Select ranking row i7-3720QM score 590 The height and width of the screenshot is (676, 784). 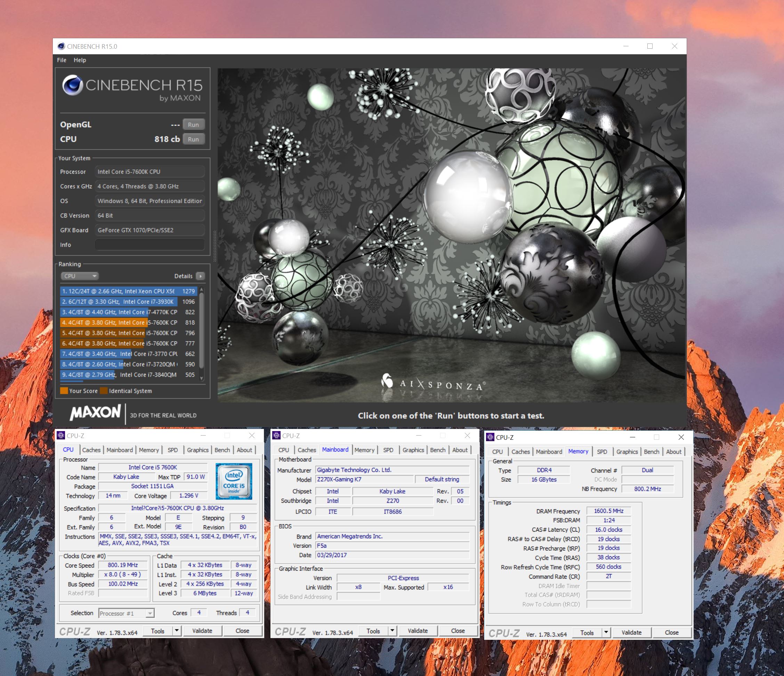(129, 364)
